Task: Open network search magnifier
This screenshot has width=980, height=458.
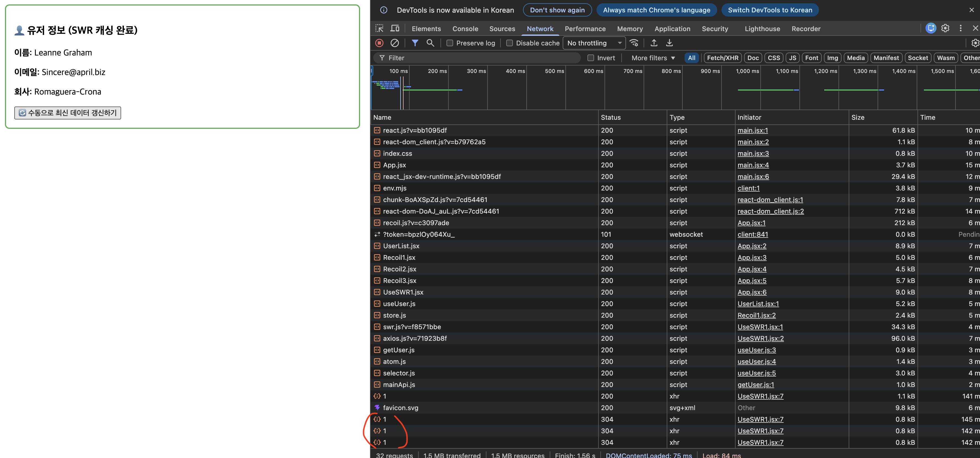Action: point(430,43)
